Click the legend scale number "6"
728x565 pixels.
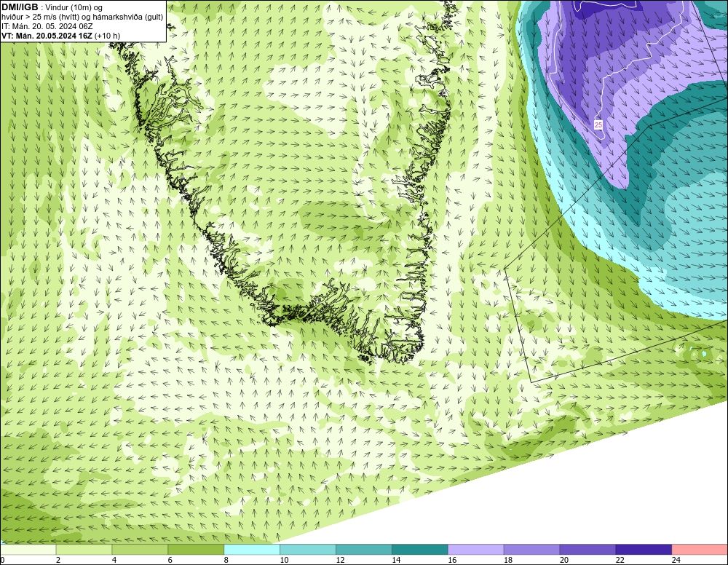click(x=170, y=560)
